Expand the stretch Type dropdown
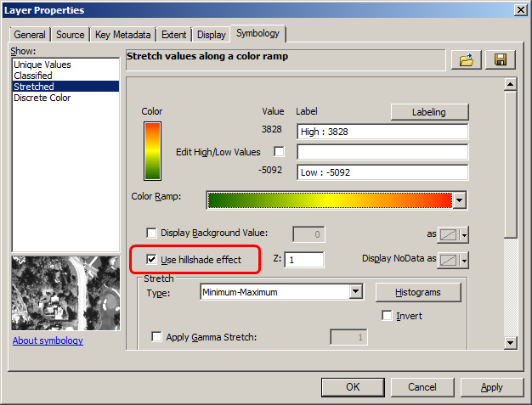532x405 pixels. click(356, 292)
